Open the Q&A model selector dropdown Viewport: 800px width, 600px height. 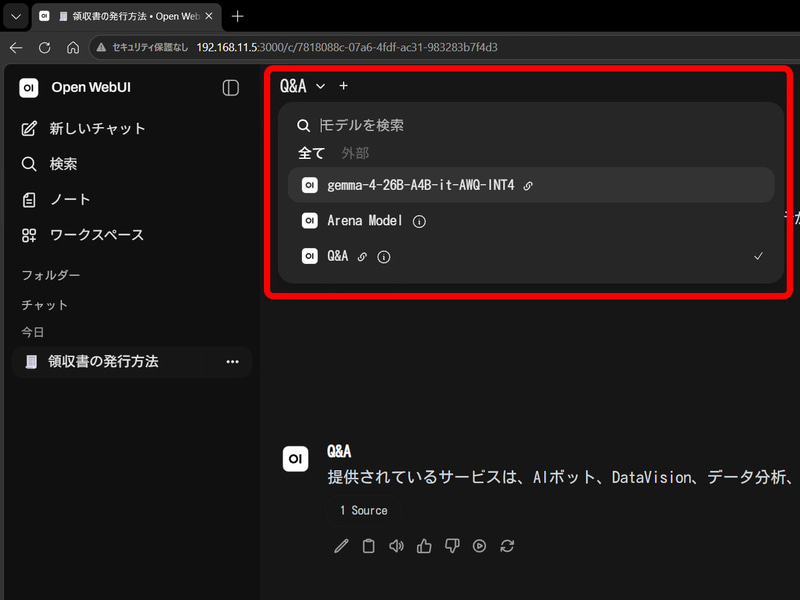pos(302,86)
